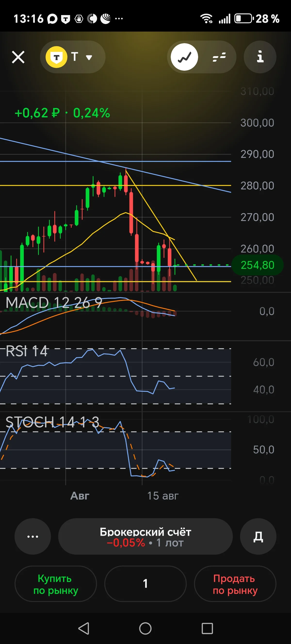Select the RSI 14 indicator label
Screen dimensions: 291x644
click(x=26, y=351)
